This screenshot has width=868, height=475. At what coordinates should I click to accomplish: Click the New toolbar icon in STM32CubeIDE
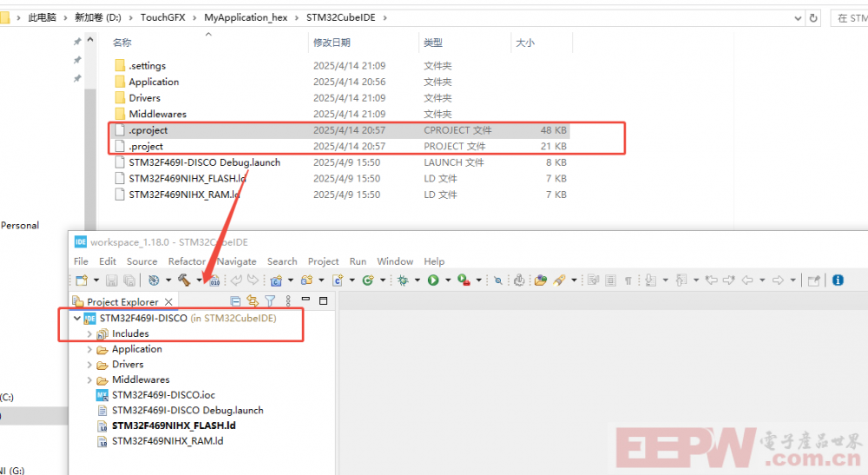pyautogui.click(x=82, y=280)
